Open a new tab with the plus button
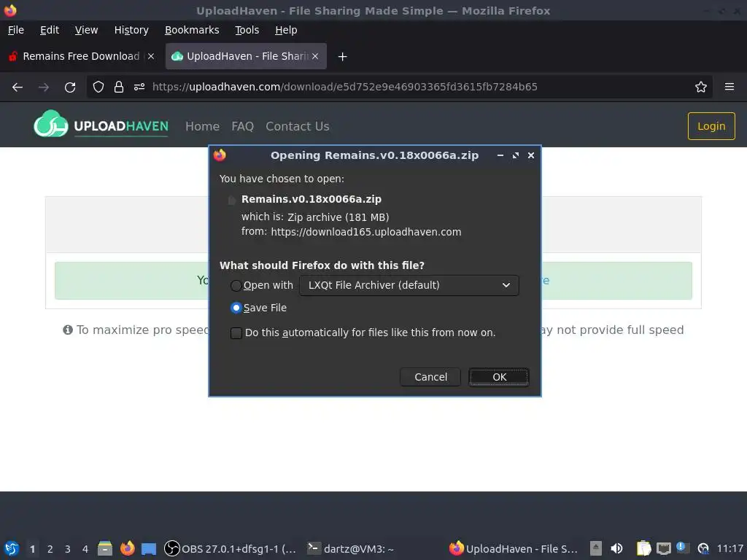The width and height of the screenshot is (747, 560). coord(342,57)
